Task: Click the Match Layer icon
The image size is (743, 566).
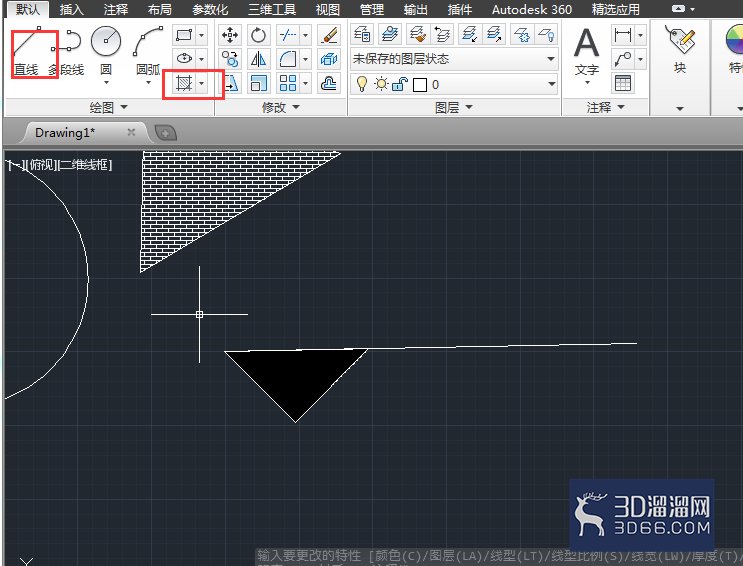Action: (x=417, y=34)
